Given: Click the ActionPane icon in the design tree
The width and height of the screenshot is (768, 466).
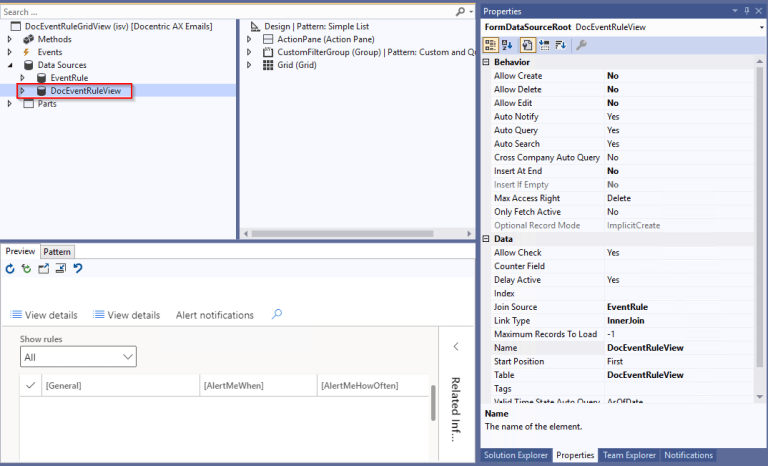Looking at the screenshot, I should point(268,39).
